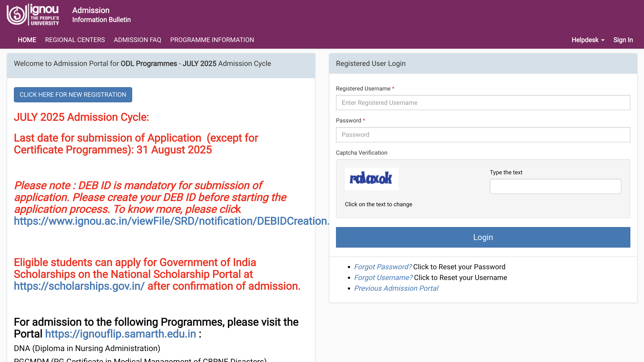Visit the ignouflip.samarth.edu.in portal link
Viewport: 644px width, 362px height.
click(121, 334)
